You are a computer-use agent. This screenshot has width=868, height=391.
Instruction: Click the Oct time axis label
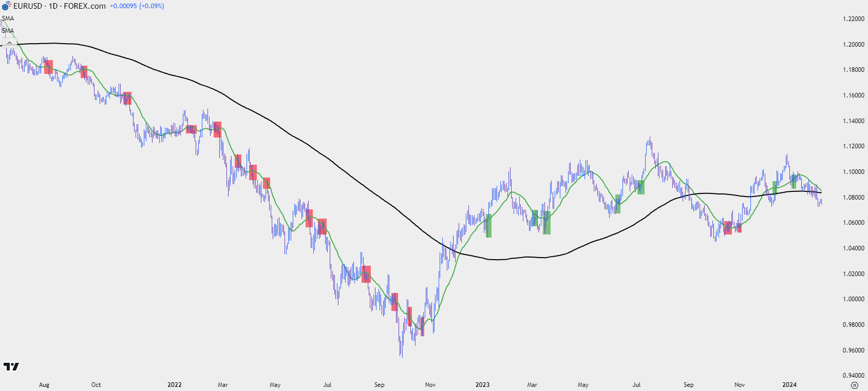click(x=96, y=385)
